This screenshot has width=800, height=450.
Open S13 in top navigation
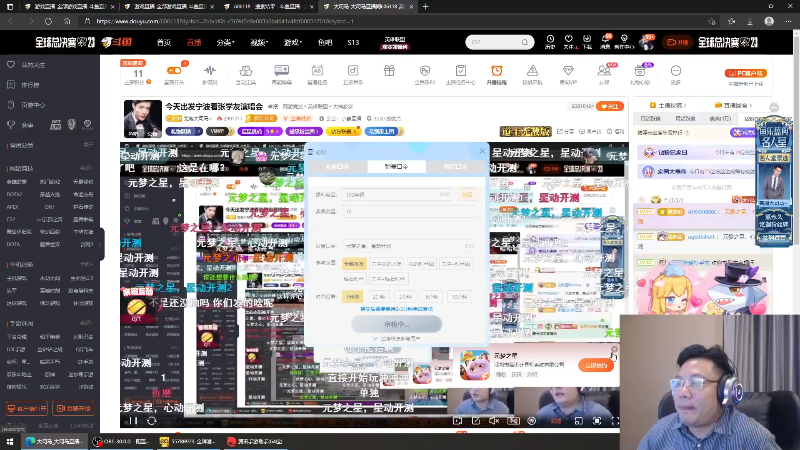353,42
